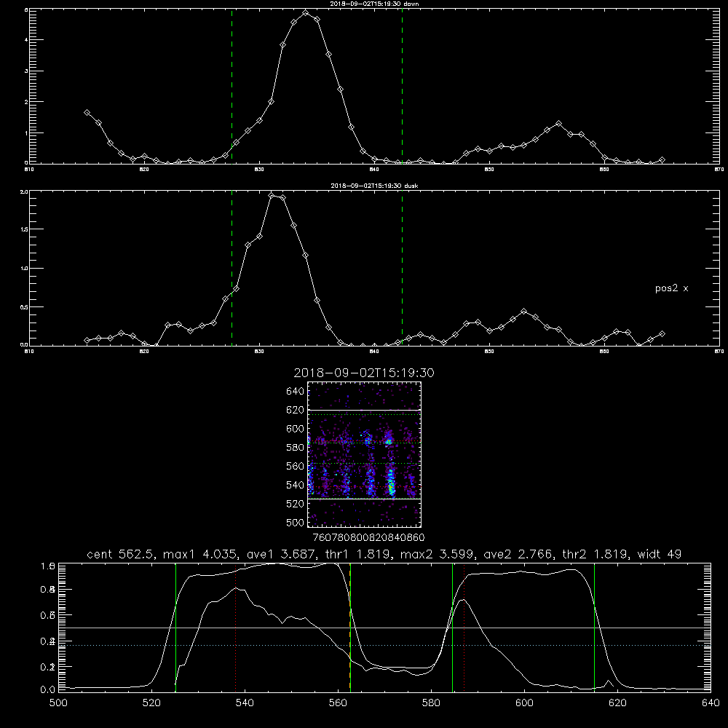
Task: Select the 'max1 4.035' value in stats line
Action: (x=198, y=554)
